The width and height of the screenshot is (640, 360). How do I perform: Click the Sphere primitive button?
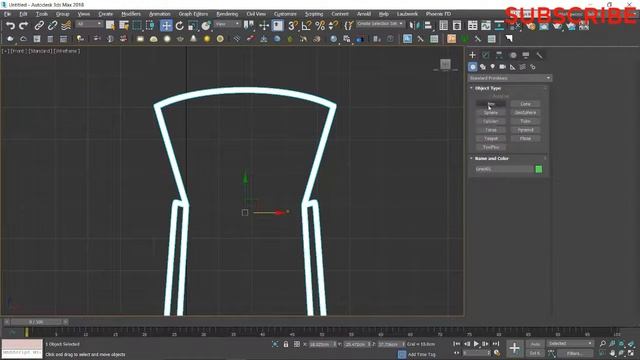click(x=491, y=113)
